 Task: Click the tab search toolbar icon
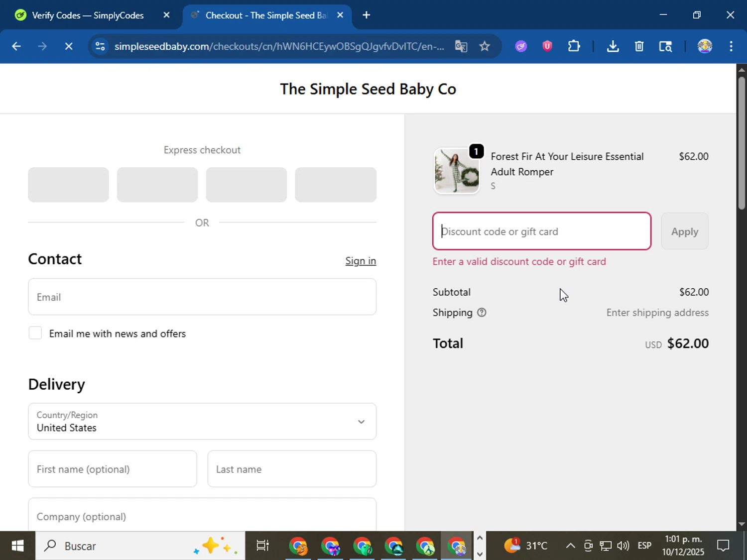pos(666,46)
